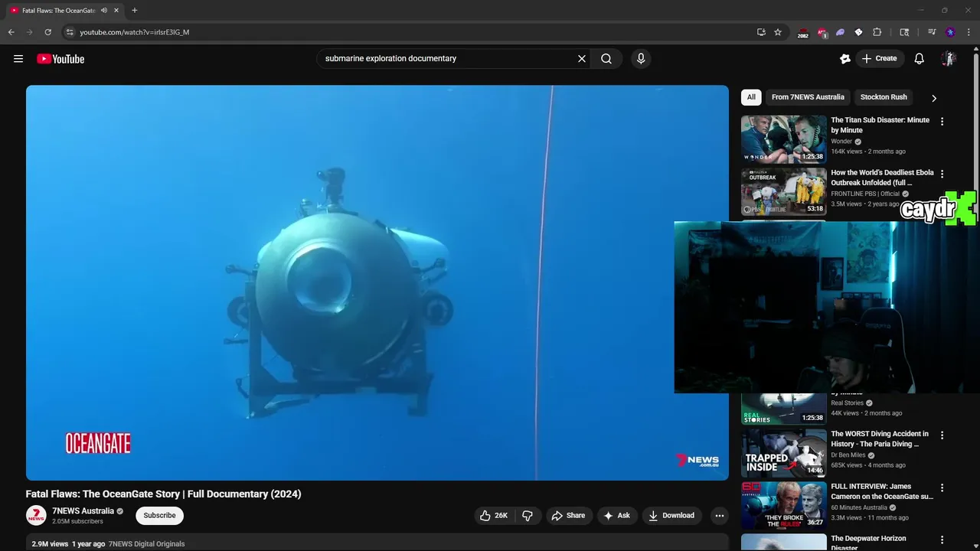Open options for The Titan Sub Disaster video
This screenshot has width=980, height=551.
click(942, 121)
